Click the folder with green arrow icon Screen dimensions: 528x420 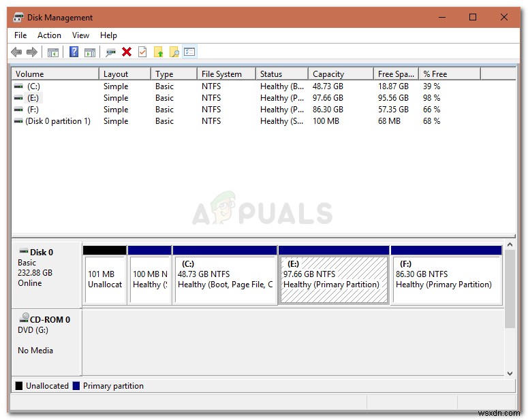coord(159,52)
